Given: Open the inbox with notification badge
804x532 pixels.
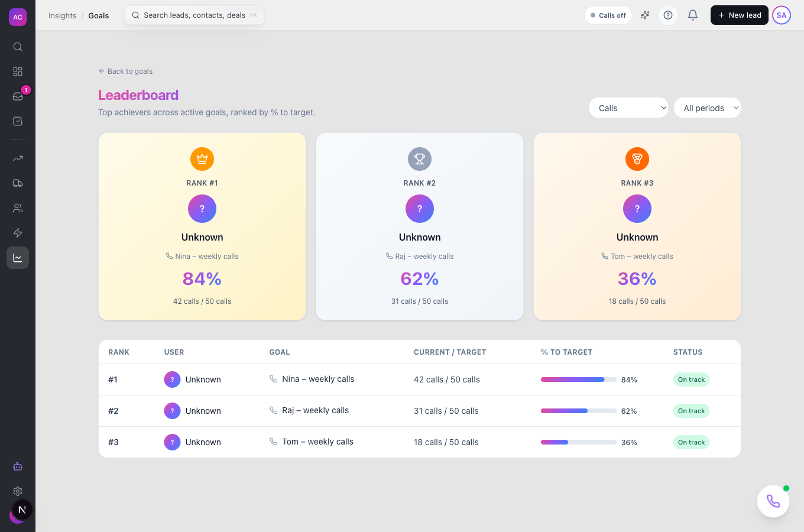Looking at the screenshot, I should (x=18, y=96).
